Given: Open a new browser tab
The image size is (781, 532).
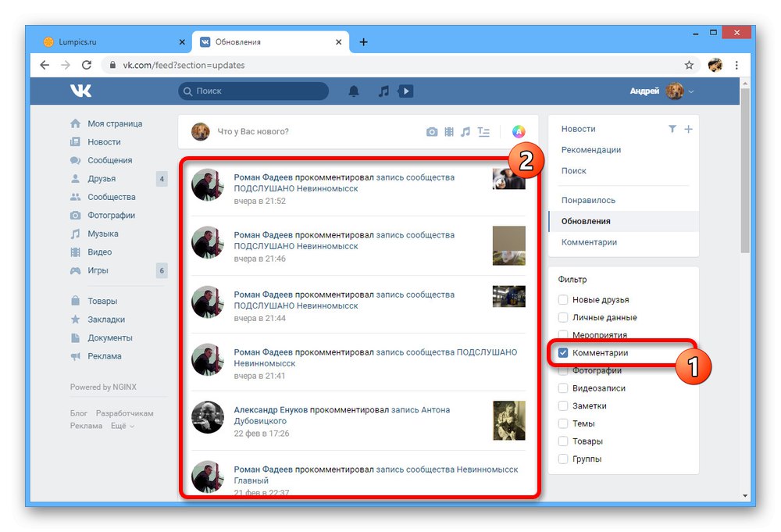Looking at the screenshot, I should tap(364, 42).
